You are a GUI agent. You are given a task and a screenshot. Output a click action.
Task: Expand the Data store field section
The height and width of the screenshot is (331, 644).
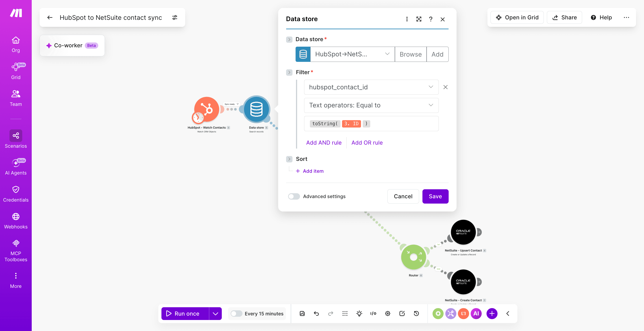coord(289,39)
